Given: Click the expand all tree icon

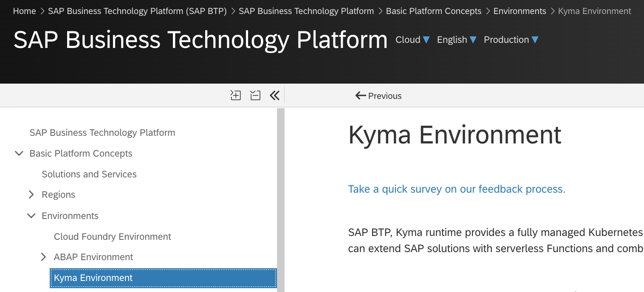Looking at the screenshot, I should [236, 95].
